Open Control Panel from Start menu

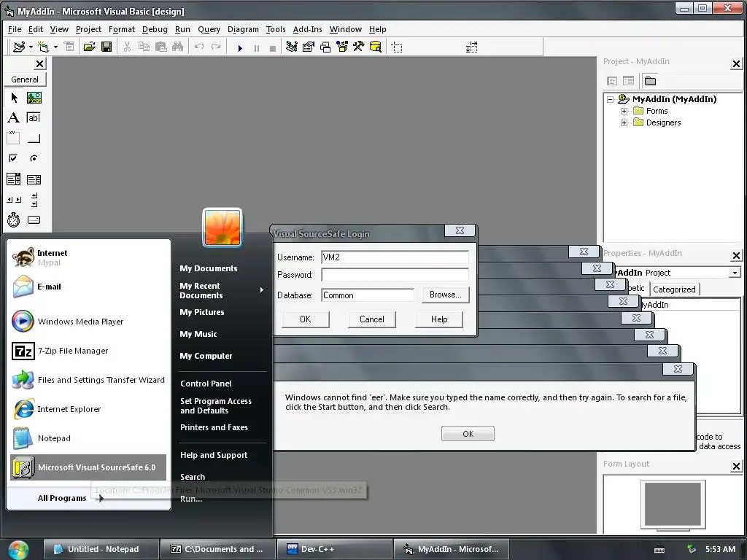point(206,384)
